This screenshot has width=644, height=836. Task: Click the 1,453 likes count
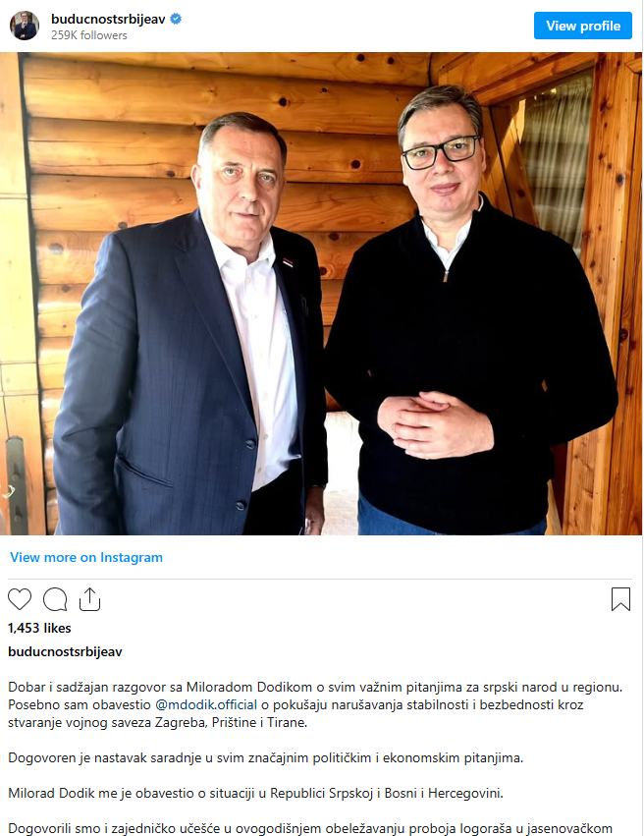pos(39,628)
